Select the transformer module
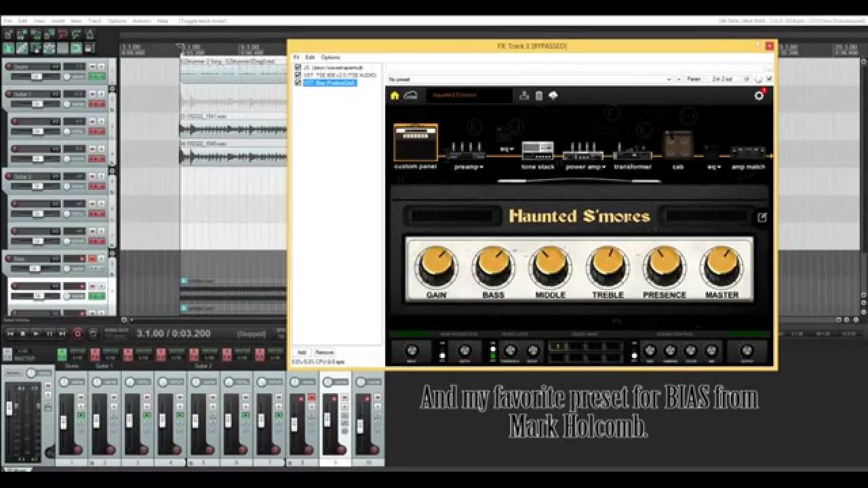This screenshot has height=488, width=868. [633, 152]
